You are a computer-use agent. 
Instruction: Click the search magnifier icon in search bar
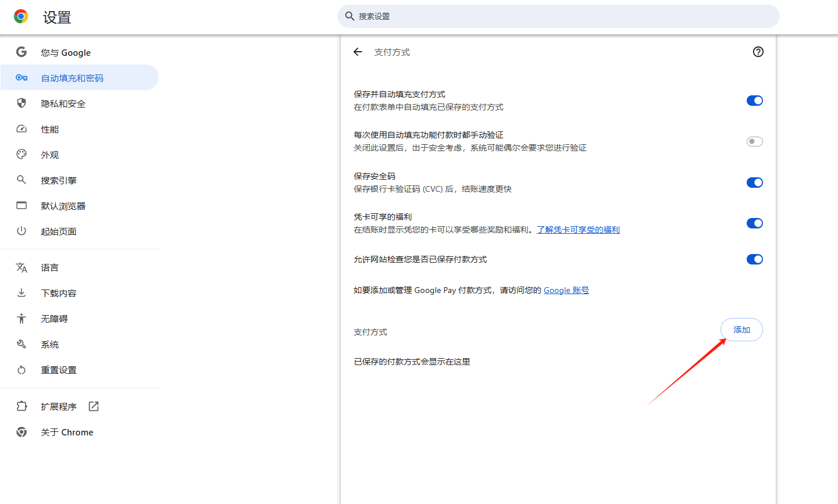pyautogui.click(x=350, y=16)
